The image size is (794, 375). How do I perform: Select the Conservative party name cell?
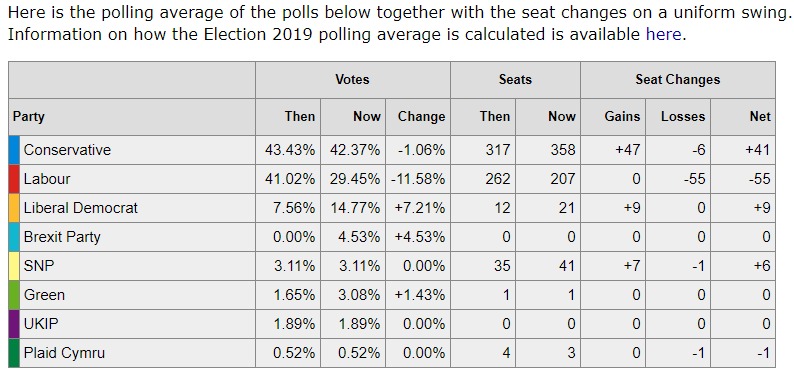coord(137,150)
